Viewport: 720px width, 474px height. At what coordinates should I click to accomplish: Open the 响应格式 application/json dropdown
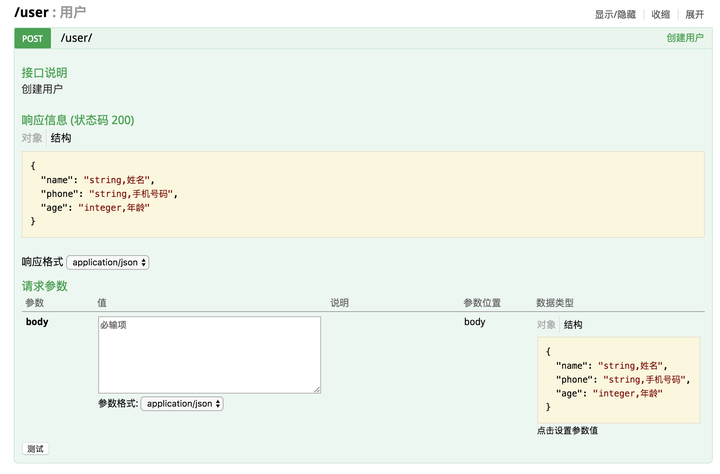coord(108,262)
